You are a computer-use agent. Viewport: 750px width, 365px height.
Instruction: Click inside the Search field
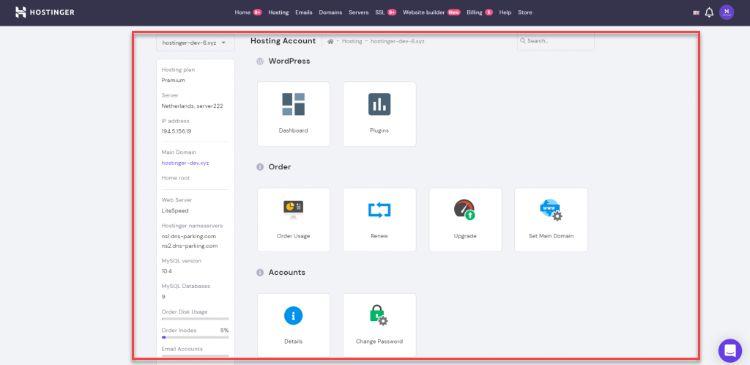555,42
